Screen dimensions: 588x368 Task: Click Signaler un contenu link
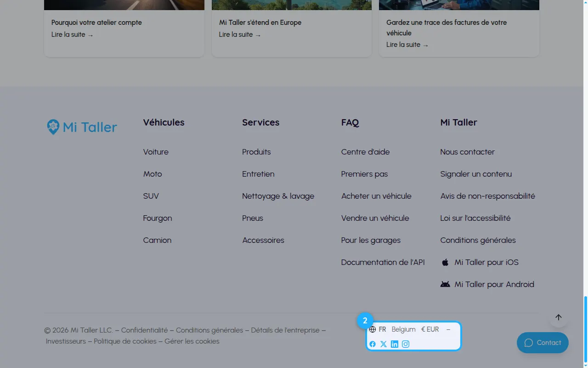[x=476, y=174]
